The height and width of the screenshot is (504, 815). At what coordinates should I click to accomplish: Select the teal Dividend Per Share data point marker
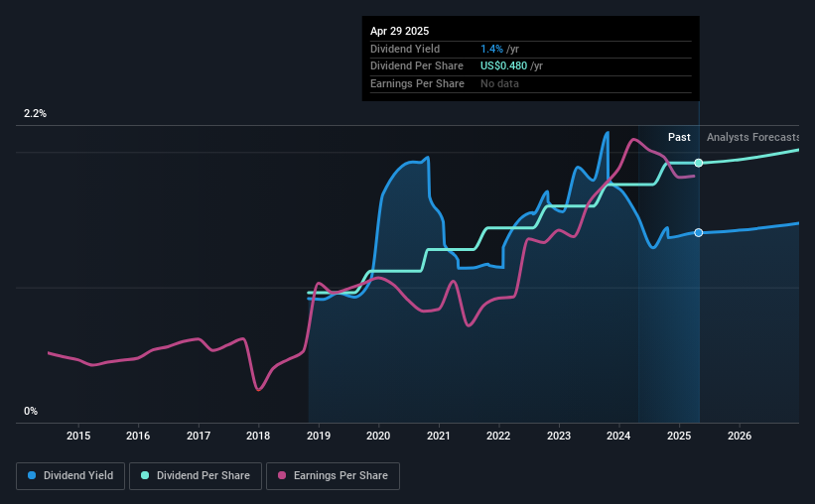(699, 163)
